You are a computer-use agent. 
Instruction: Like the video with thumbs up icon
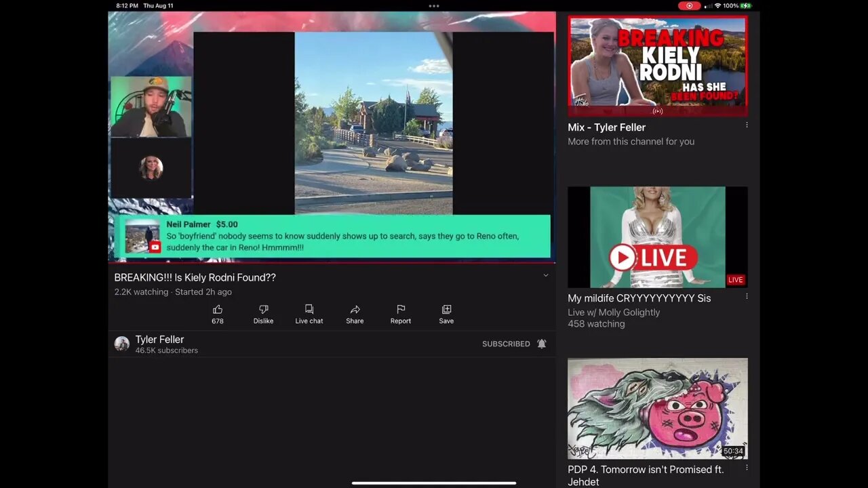coord(218,310)
